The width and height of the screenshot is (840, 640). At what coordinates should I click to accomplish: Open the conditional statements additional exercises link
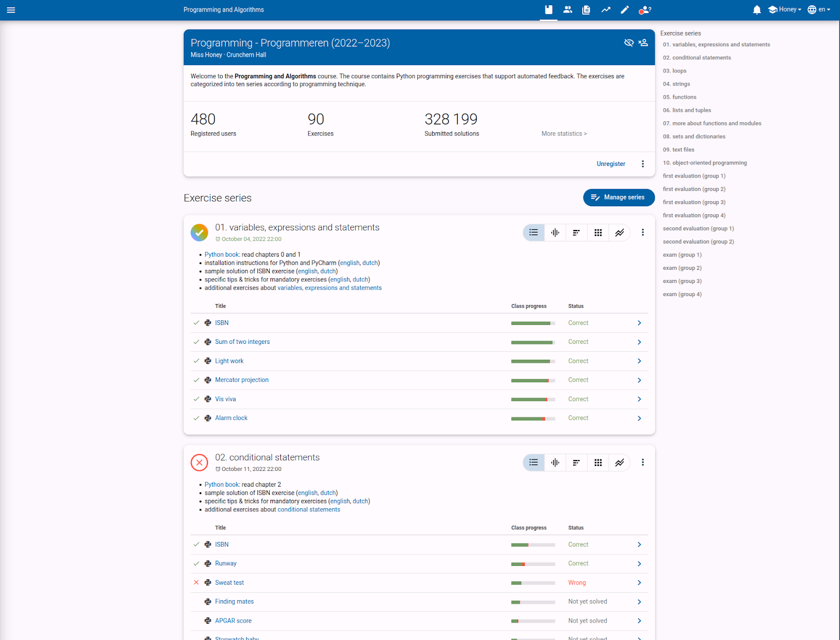(309, 509)
